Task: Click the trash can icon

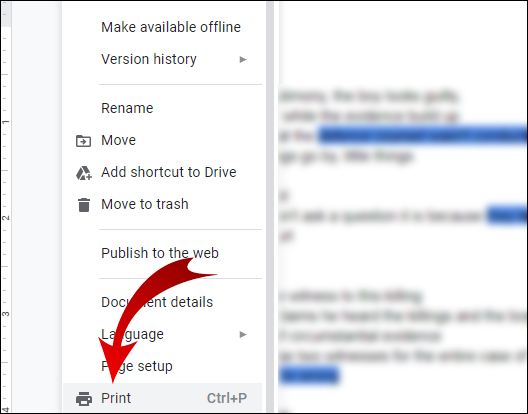Action: (84, 205)
